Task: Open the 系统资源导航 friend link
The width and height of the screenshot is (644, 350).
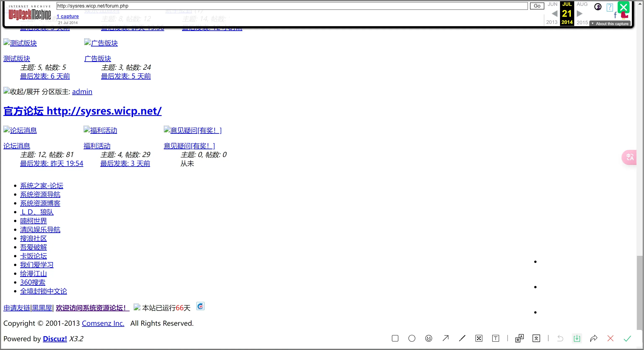Action: (x=40, y=194)
